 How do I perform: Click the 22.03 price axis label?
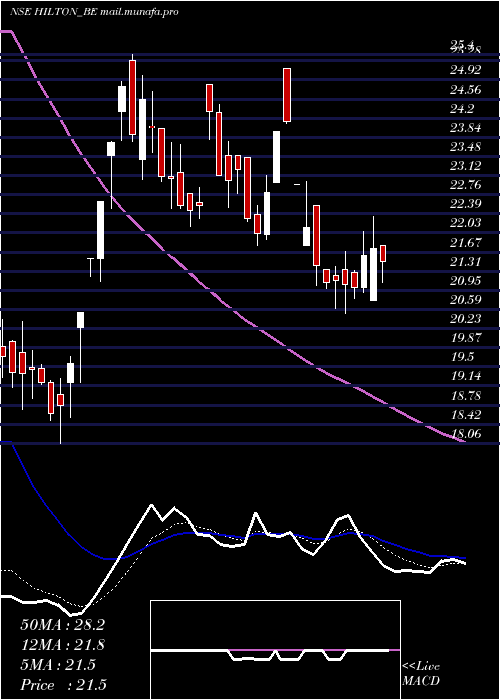pos(465,223)
